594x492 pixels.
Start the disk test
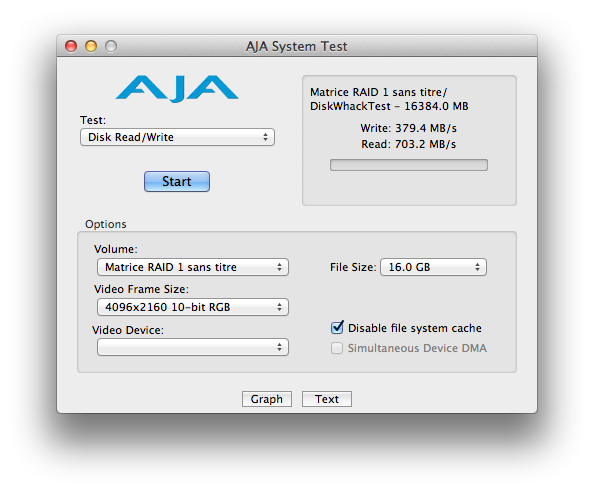(177, 181)
